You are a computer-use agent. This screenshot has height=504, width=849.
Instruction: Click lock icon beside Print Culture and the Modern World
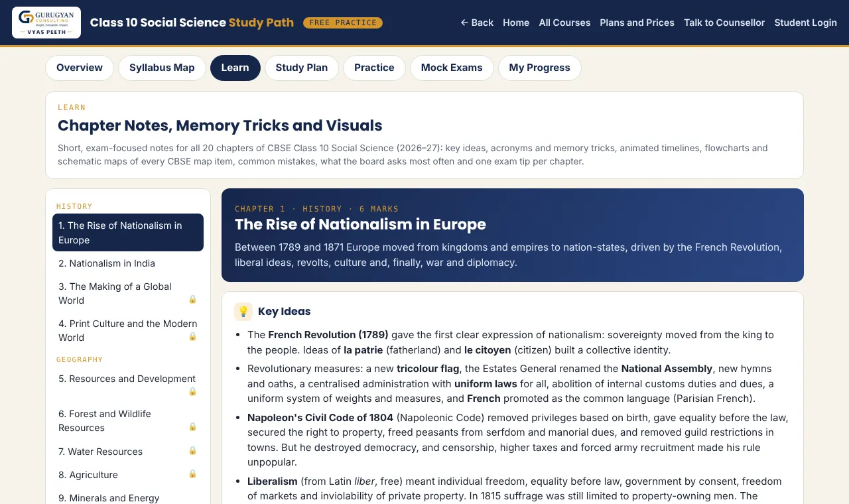(192, 336)
